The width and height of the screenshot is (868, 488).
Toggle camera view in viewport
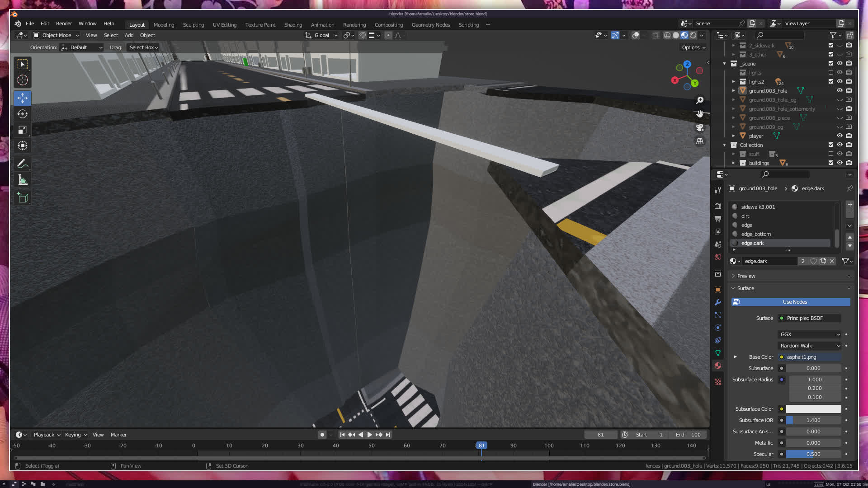click(700, 128)
